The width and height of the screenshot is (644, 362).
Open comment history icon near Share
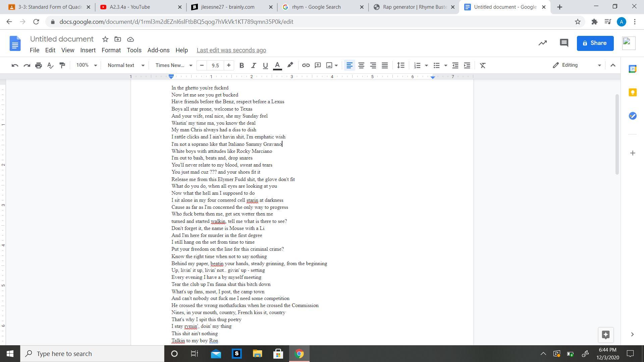(x=564, y=43)
